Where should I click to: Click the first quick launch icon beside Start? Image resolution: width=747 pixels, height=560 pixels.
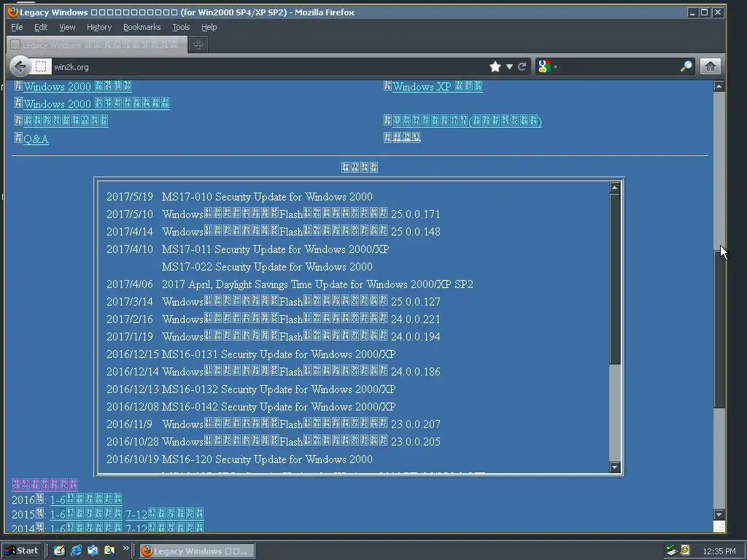pyautogui.click(x=59, y=551)
